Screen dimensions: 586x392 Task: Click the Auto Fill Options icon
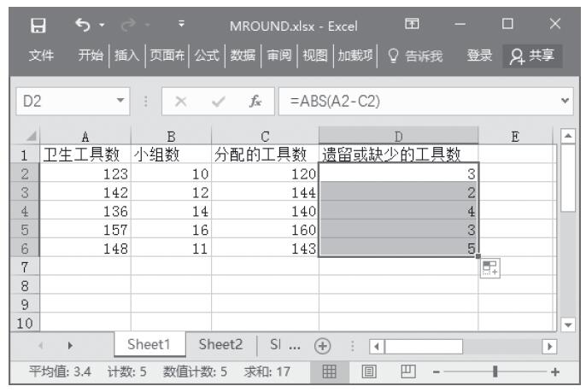tap(489, 268)
